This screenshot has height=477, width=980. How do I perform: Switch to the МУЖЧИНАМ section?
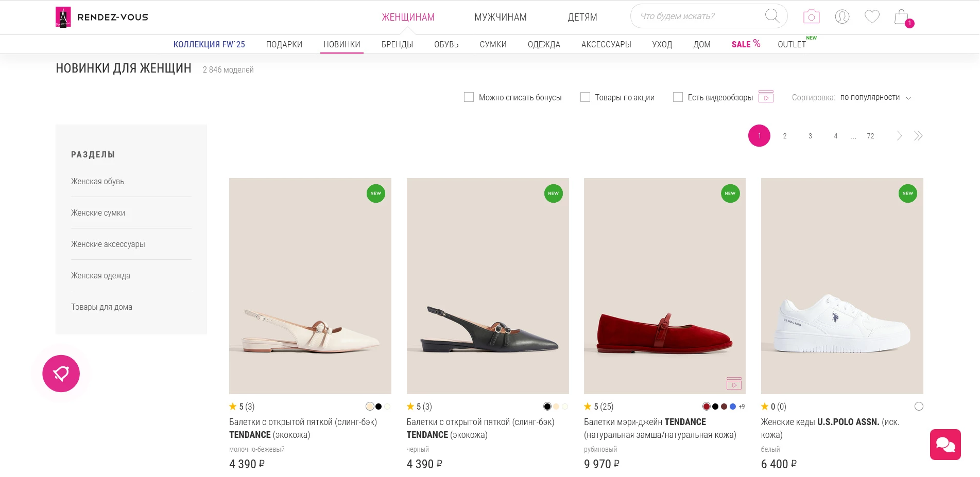pos(500,17)
